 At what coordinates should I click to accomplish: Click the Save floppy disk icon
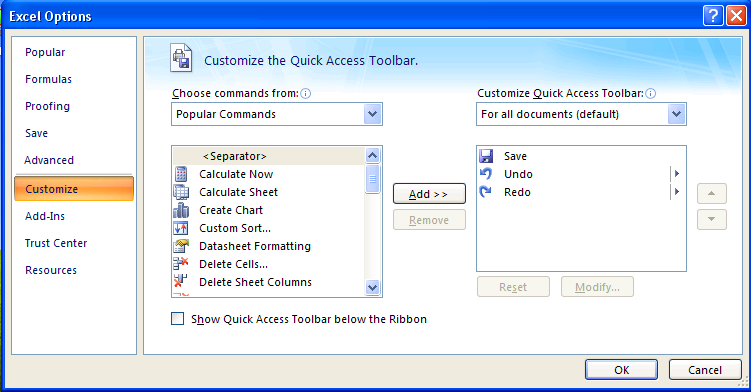[486, 156]
